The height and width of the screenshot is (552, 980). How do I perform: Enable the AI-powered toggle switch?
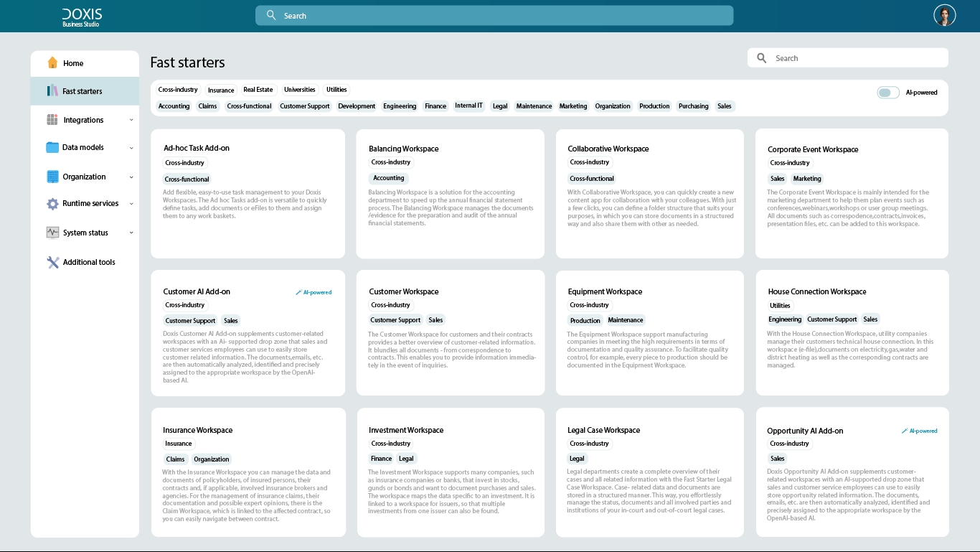click(x=887, y=92)
